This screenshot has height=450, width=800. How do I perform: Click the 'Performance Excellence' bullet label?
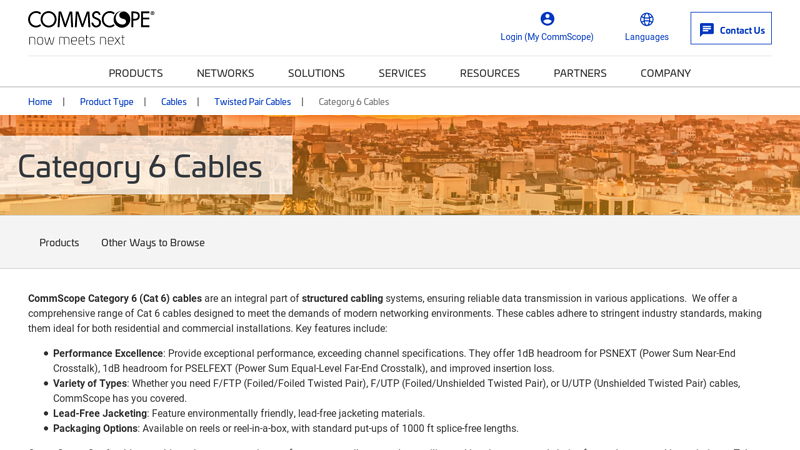108,354
